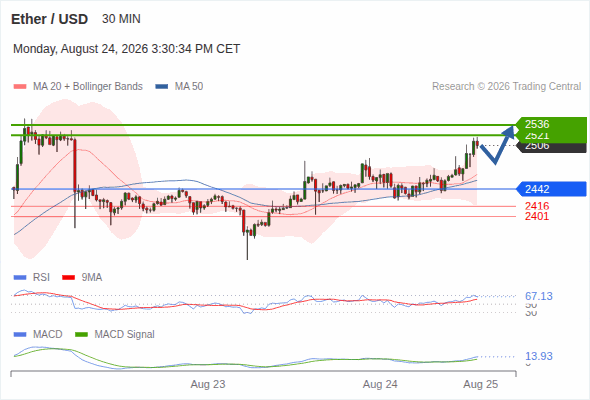Click the blue MACD legend marker
Image resolution: width=590 pixels, height=400 pixels.
(20, 335)
